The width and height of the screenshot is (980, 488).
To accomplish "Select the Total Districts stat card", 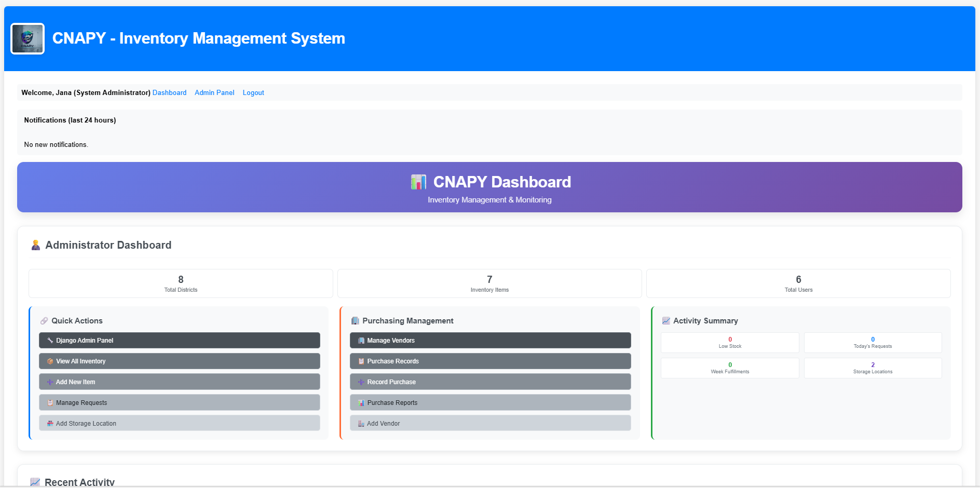I will pyautogui.click(x=181, y=283).
